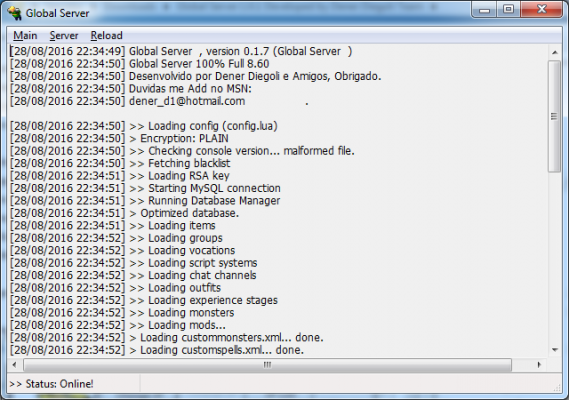The height and width of the screenshot is (400, 569).
Task: Close the Global Server window
Action: point(541,10)
